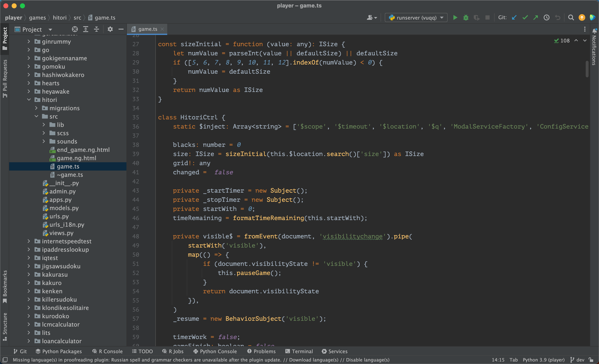Click Git update project arrow
The height and width of the screenshot is (364, 599).
(514, 17)
